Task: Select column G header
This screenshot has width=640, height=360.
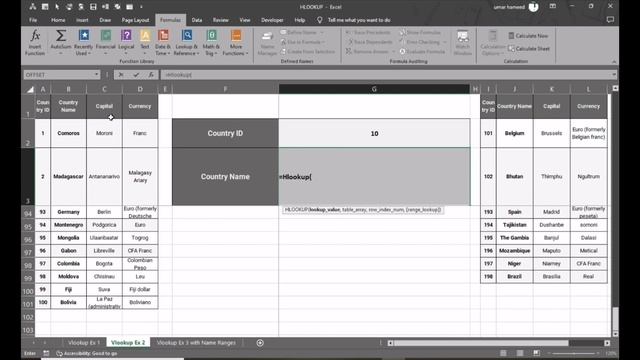Action: point(374,89)
